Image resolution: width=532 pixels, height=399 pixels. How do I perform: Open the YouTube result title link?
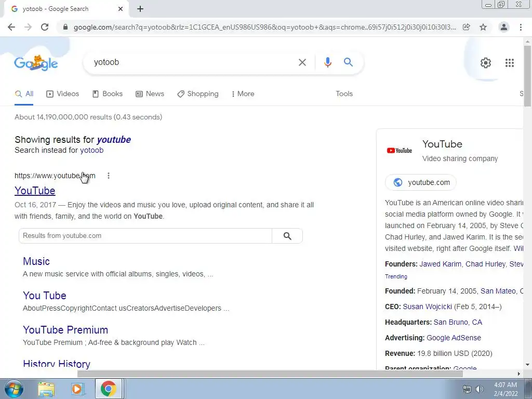click(35, 191)
